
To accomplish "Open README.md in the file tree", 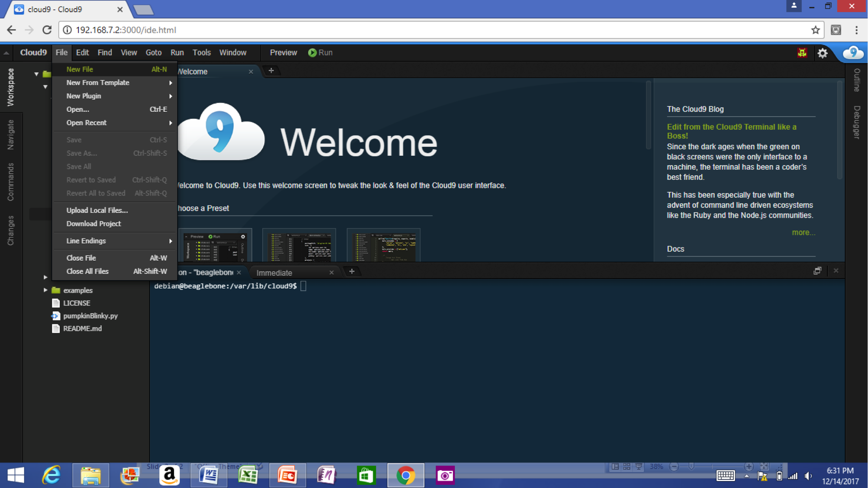I will 82,329.
